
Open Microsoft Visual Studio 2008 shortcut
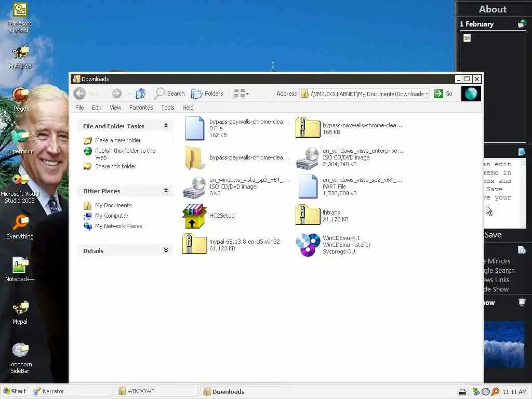click(x=20, y=188)
